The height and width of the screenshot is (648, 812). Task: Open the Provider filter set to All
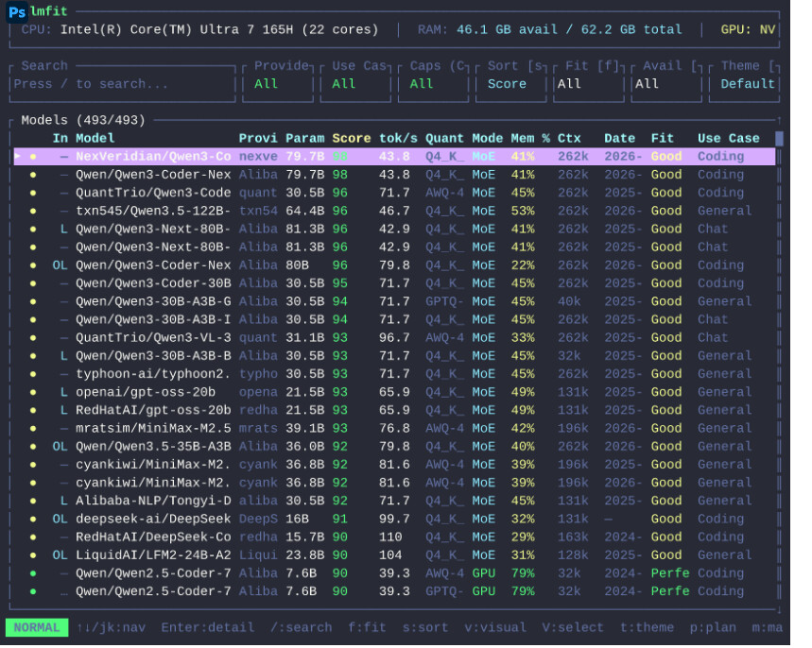[278, 84]
